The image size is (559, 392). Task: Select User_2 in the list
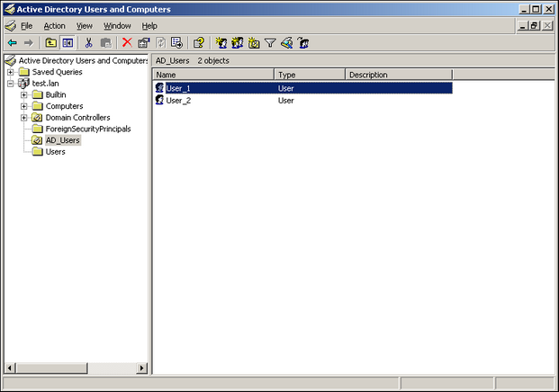pyautogui.click(x=178, y=101)
